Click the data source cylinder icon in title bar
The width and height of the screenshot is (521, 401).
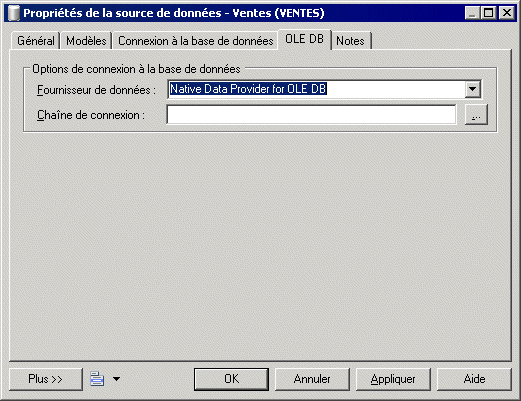(x=13, y=13)
